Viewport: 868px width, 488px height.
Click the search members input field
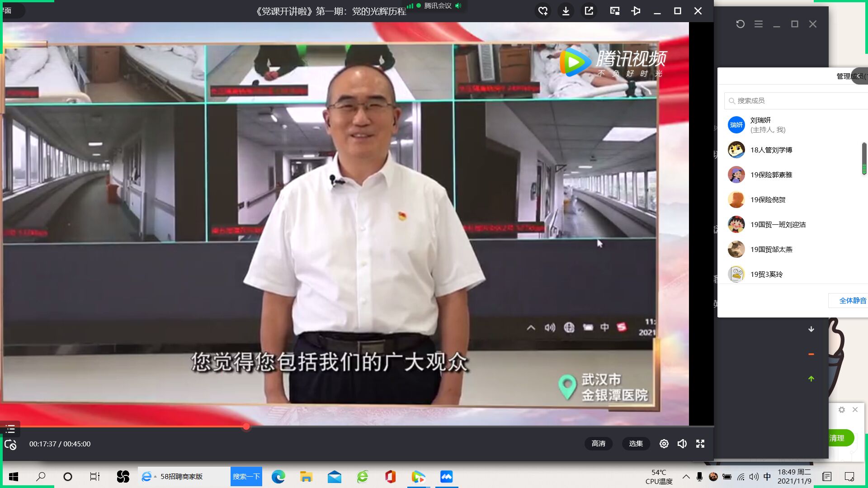pyautogui.click(x=796, y=100)
